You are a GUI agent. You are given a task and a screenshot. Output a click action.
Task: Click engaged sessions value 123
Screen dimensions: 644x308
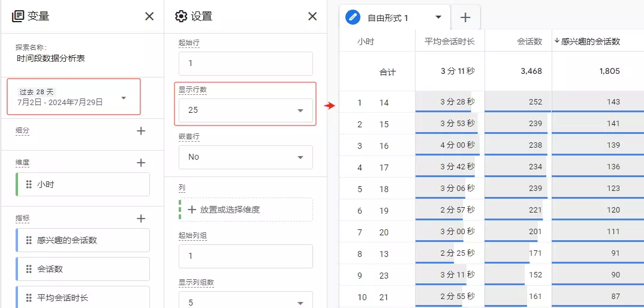(613, 188)
